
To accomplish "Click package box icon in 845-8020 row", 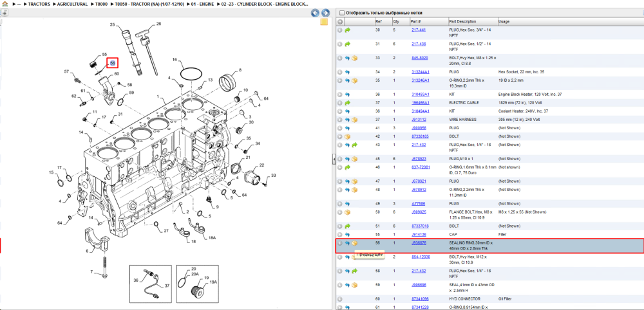I will click(354, 58).
